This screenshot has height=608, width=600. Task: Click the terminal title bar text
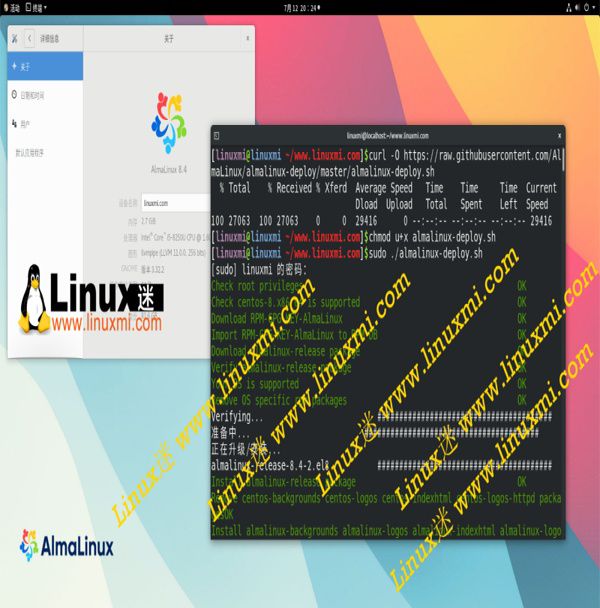point(387,136)
